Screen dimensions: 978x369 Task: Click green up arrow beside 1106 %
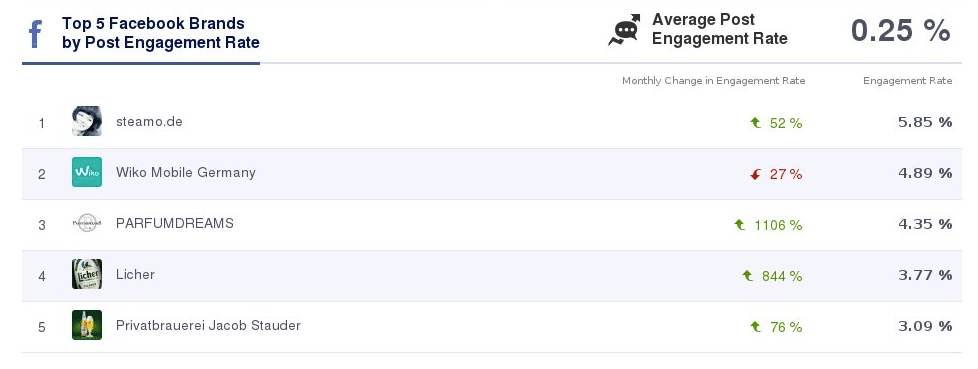pos(740,225)
